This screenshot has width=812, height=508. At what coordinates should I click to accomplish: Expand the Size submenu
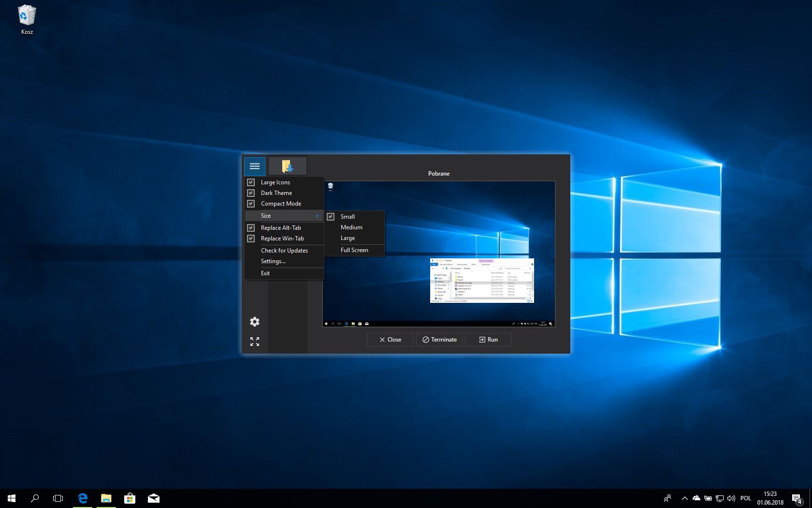pos(284,216)
